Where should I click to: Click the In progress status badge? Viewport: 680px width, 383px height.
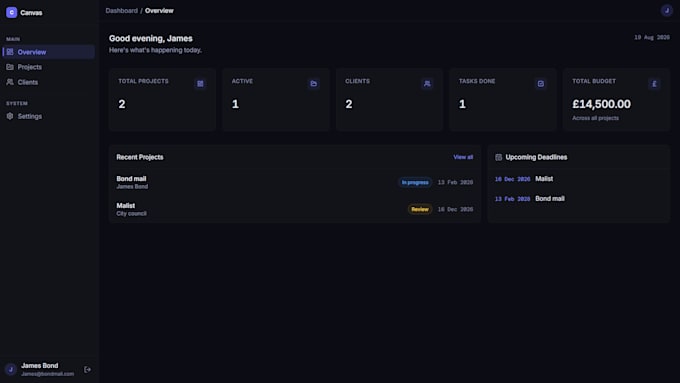(x=415, y=182)
